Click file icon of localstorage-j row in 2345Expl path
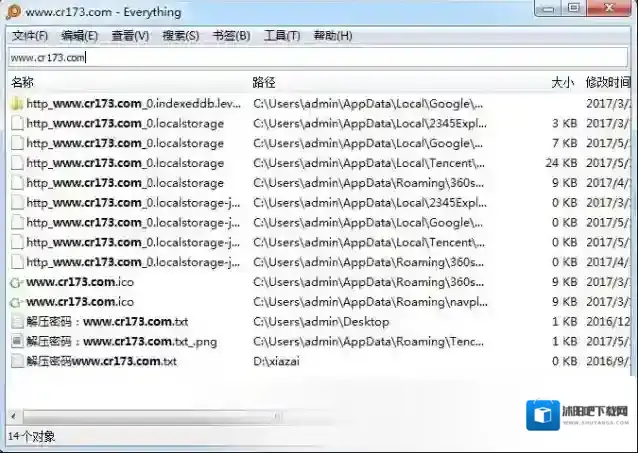Image resolution: width=638 pixels, height=453 pixels. point(17,203)
